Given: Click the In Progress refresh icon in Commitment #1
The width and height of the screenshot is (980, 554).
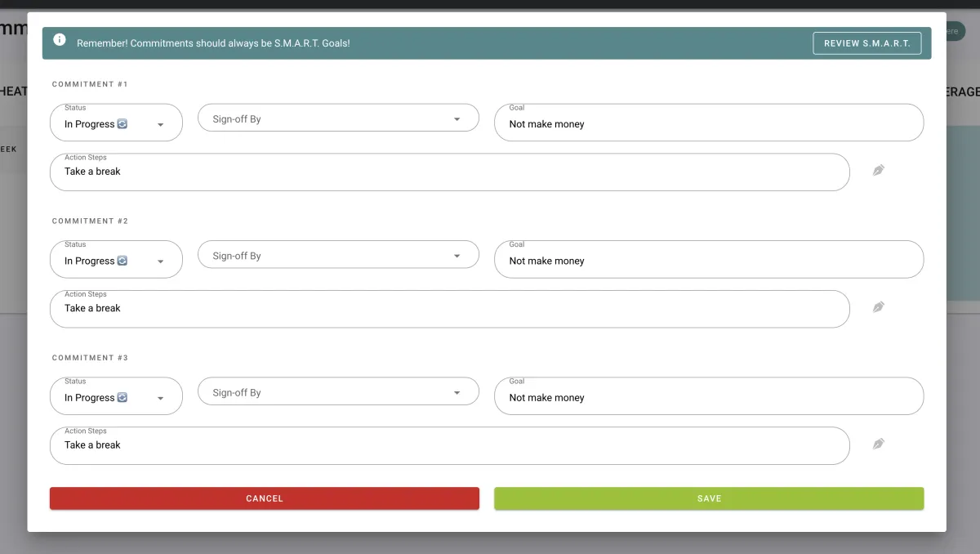Looking at the screenshot, I should (x=122, y=124).
